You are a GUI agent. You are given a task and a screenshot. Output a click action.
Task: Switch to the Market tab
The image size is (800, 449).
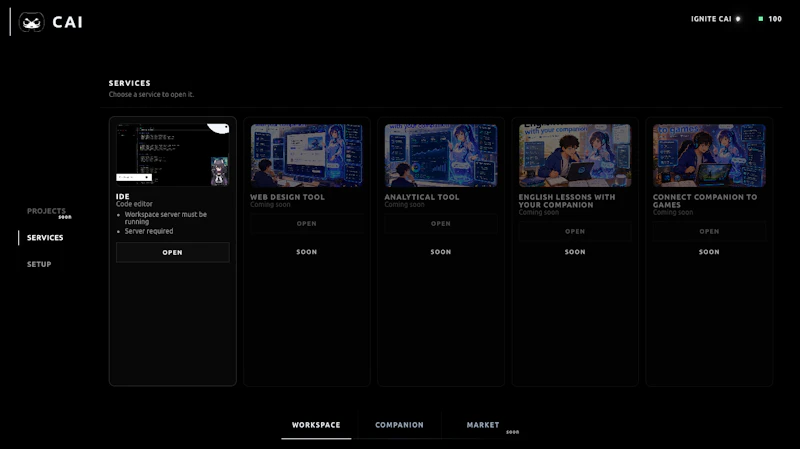click(483, 425)
